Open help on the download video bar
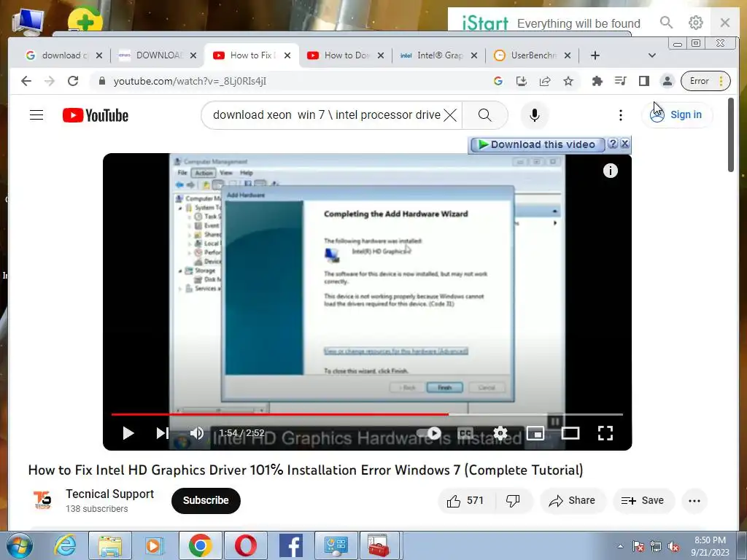This screenshot has width=747, height=560. (x=613, y=144)
